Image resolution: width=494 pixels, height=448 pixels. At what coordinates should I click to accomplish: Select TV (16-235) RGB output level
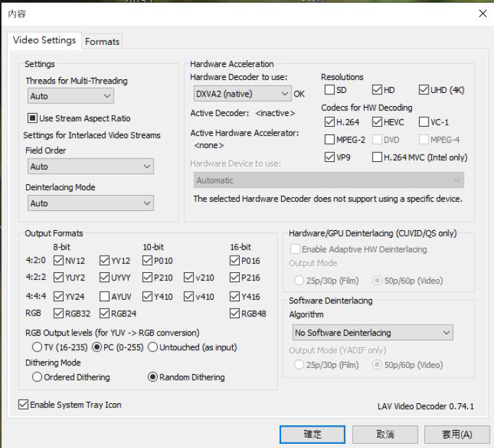pos(37,346)
